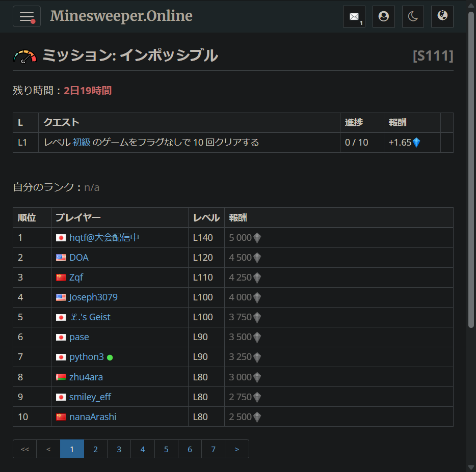This screenshot has height=472, width=476.
Task: Click gray gem icon next to 2 500
Action: (257, 417)
